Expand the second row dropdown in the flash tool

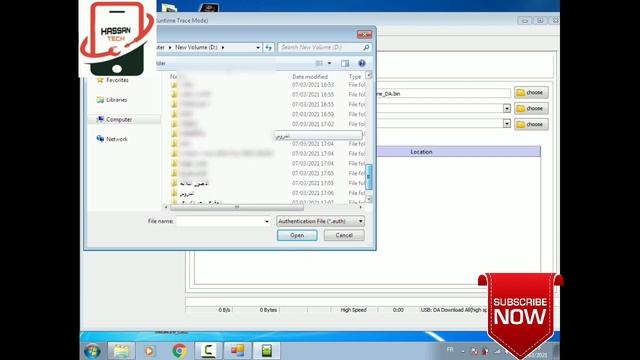[507, 108]
